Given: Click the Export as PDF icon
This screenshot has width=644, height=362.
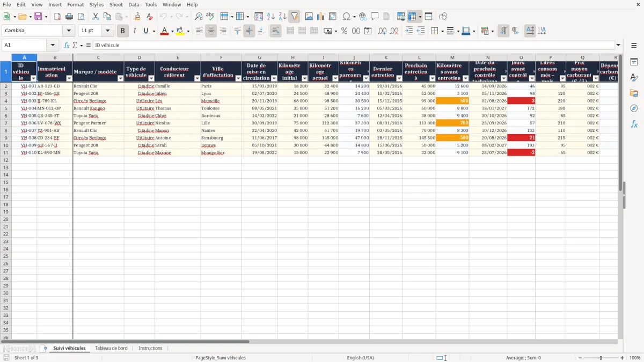Looking at the screenshot, I should click(x=57, y=17).
